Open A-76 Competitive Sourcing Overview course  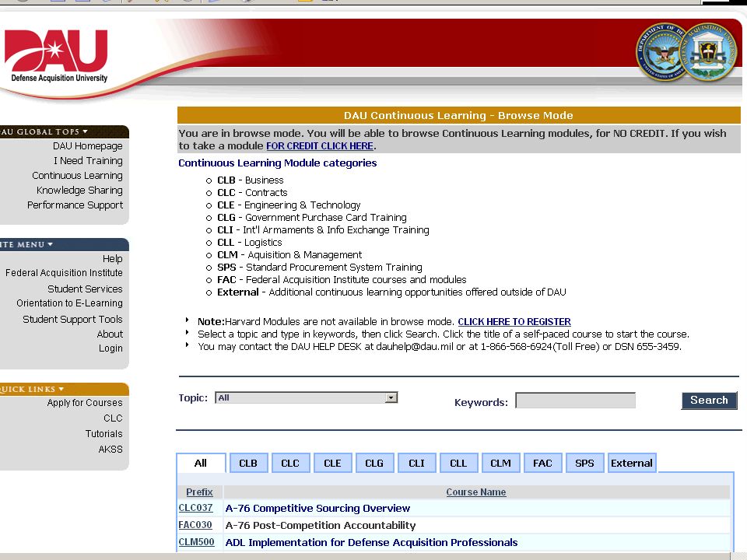pos(317,509)
